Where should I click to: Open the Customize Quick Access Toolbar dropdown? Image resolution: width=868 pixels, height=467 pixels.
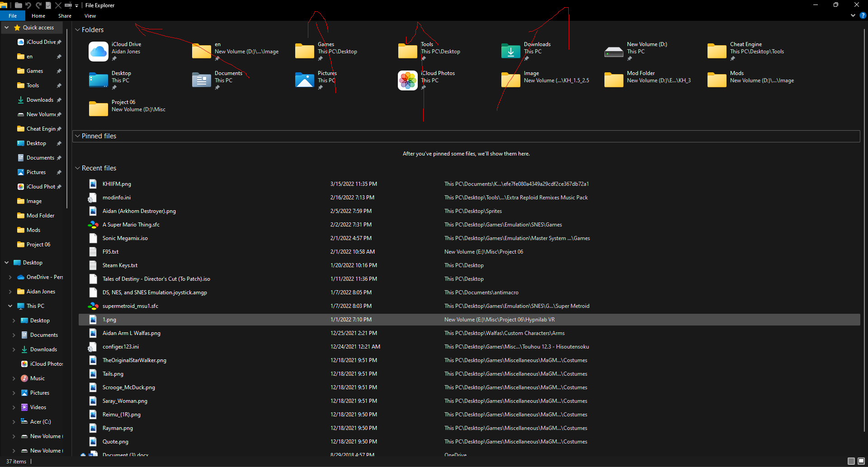pos(76,5)
